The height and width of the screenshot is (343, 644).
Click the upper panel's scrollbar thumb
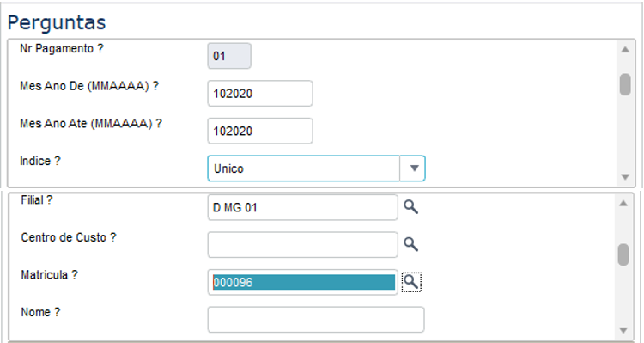[x=625, y=85]
